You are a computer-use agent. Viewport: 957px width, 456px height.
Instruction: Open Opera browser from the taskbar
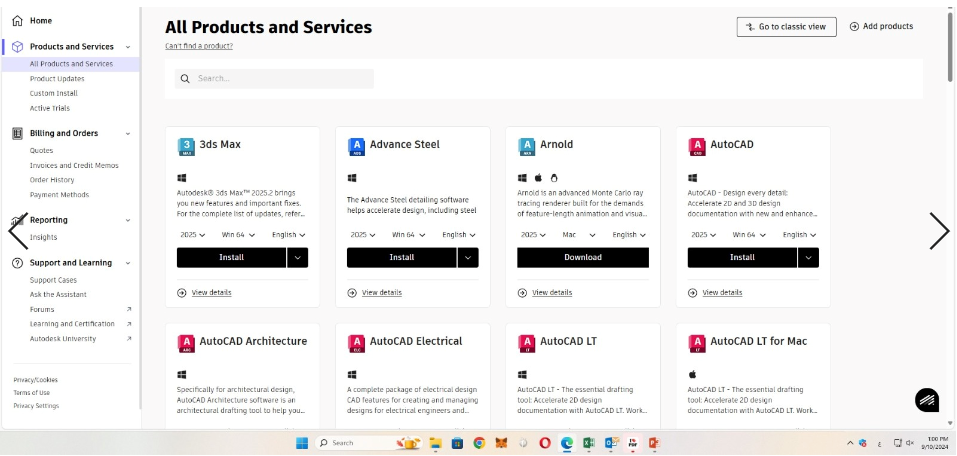(544, 443)
